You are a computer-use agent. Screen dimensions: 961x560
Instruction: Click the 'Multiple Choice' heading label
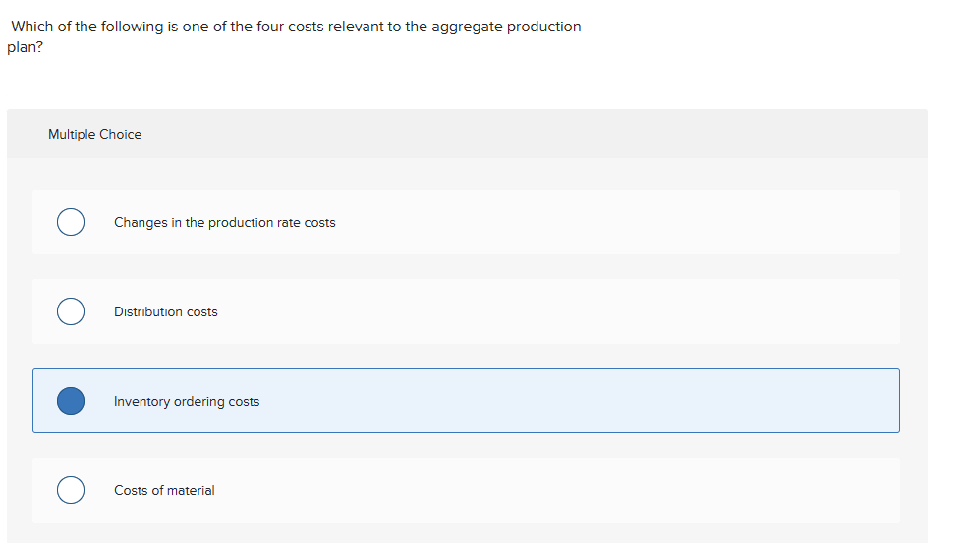click(94, 135)
